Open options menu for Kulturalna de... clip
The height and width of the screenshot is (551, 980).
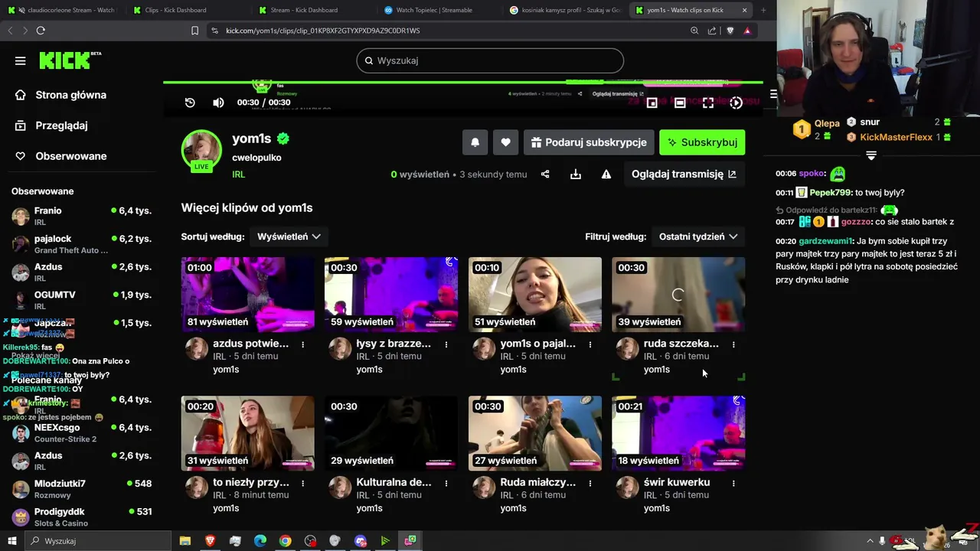tap(446, 483)
